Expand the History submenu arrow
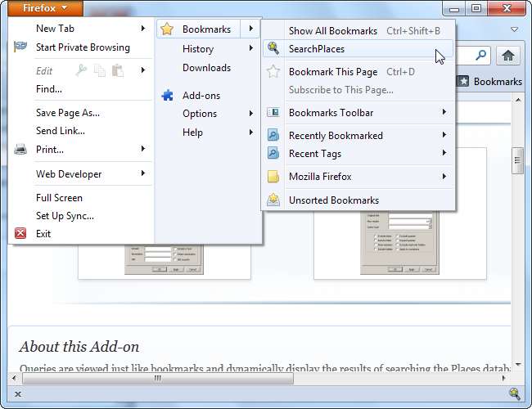 click(x=251, y=48)
